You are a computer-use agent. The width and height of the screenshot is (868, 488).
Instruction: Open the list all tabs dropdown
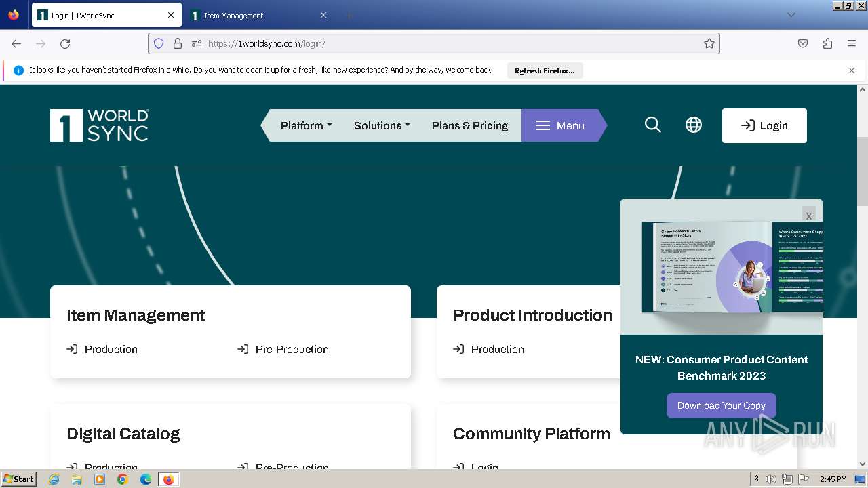791,15
